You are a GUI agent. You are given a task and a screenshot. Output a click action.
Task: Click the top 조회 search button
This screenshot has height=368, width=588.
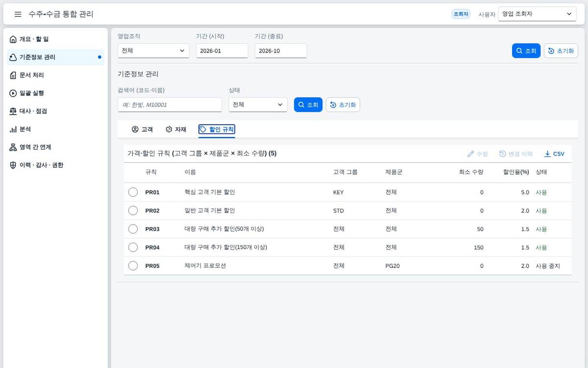526,51
